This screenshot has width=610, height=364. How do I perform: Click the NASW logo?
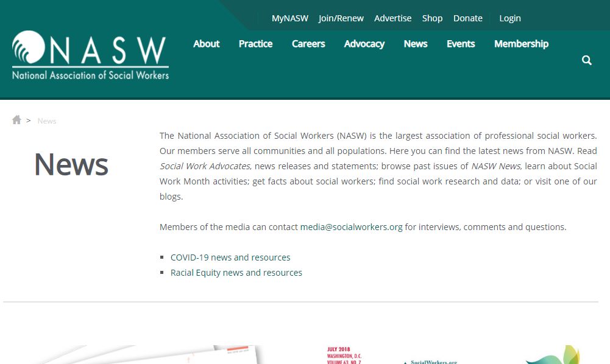(x=90, y=55)
